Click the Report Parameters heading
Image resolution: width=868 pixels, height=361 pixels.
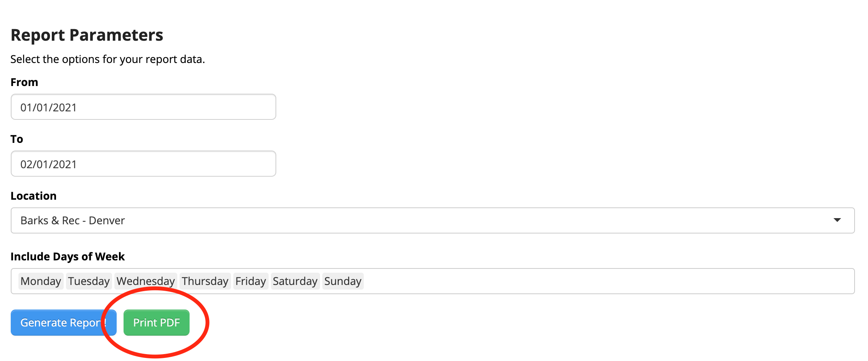point(87,35)
